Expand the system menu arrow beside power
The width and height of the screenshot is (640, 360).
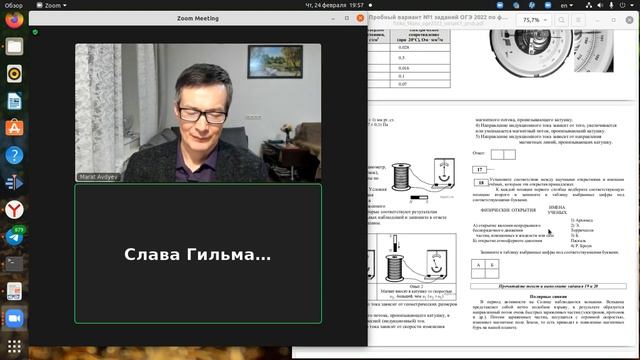tap(631, 5)
